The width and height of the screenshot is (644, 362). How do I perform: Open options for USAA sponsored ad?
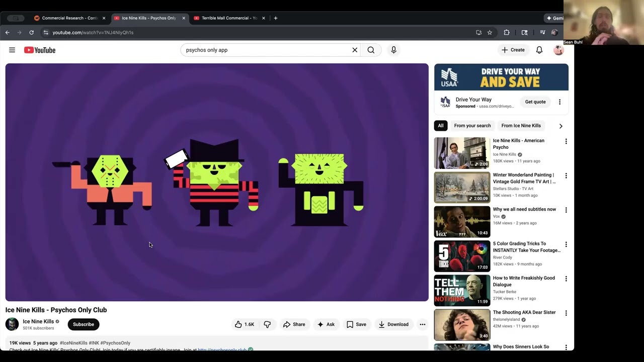pos(559,102)
